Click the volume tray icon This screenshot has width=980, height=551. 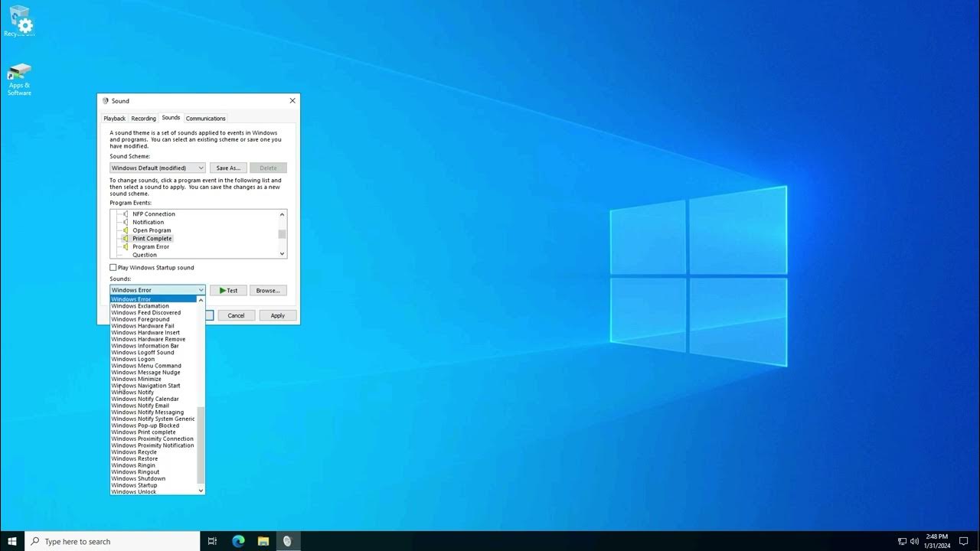click(x=915, y=542)
